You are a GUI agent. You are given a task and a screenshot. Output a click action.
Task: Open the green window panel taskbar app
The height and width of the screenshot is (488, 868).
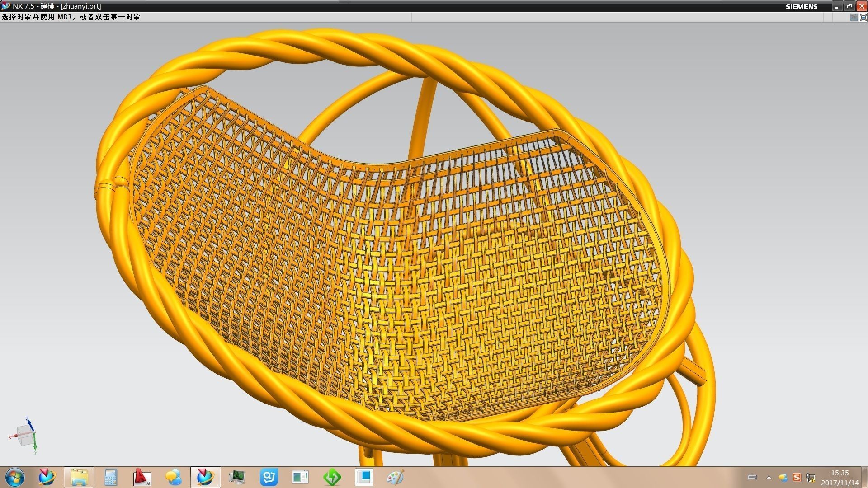tap(300, 477)
